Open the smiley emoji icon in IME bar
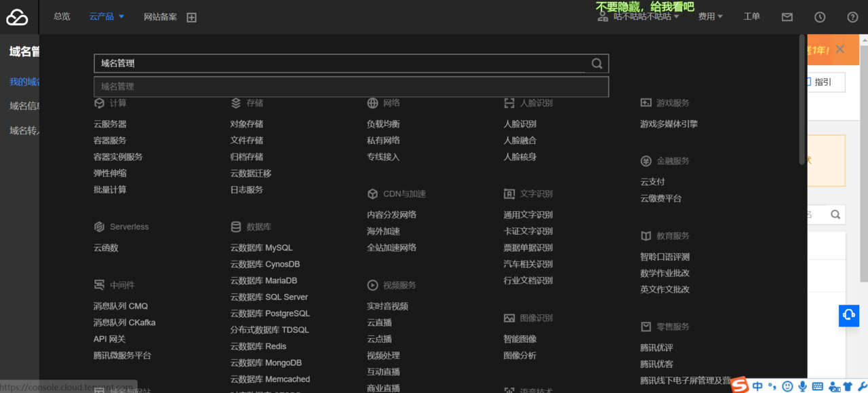Image resolution: width=868 pixels, height=393 pixels. coord(787,386)
